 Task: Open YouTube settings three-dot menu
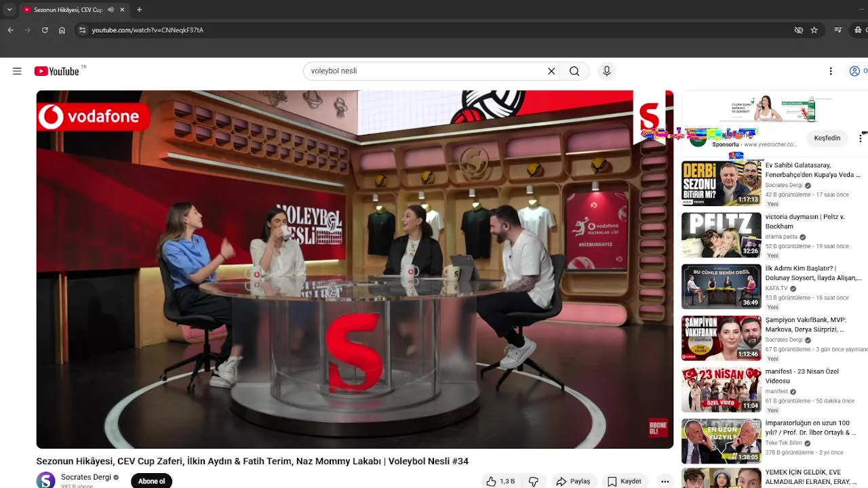(x=831, y=71)
